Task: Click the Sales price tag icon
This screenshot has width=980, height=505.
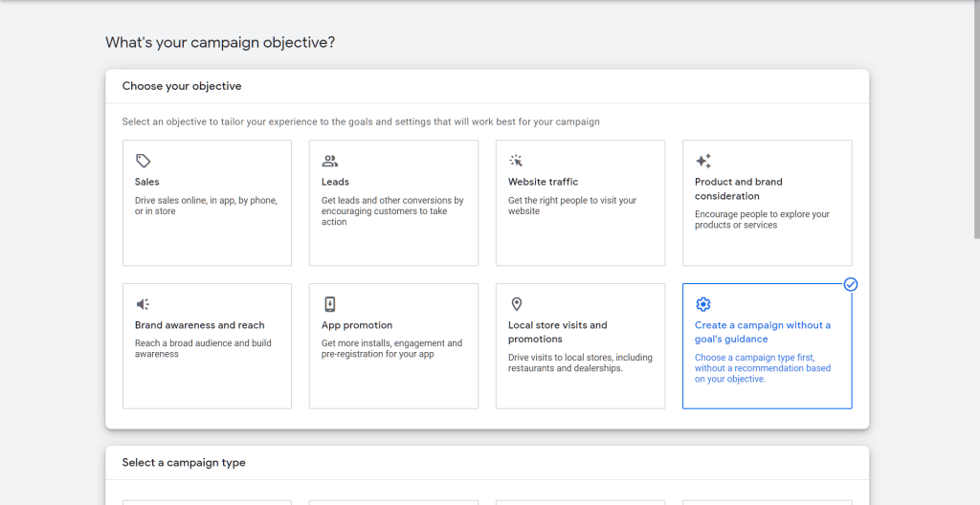Action: [143, 161]
